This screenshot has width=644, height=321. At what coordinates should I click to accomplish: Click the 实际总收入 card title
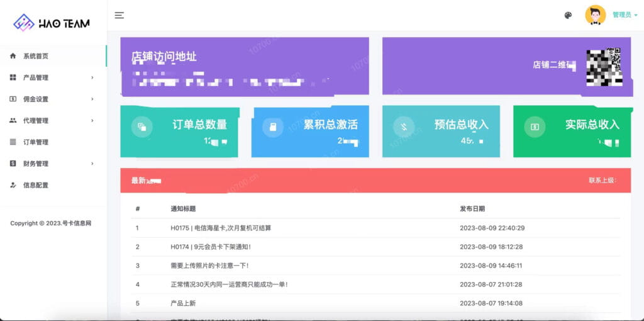coord(592,125)
